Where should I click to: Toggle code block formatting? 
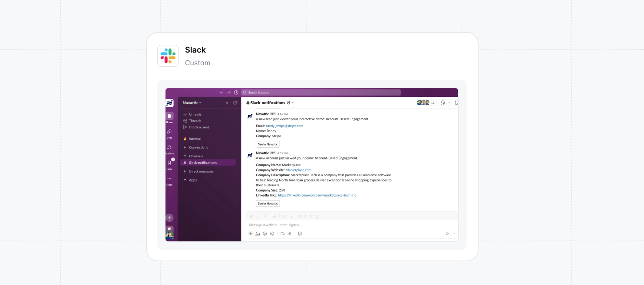tap(318, 216)
